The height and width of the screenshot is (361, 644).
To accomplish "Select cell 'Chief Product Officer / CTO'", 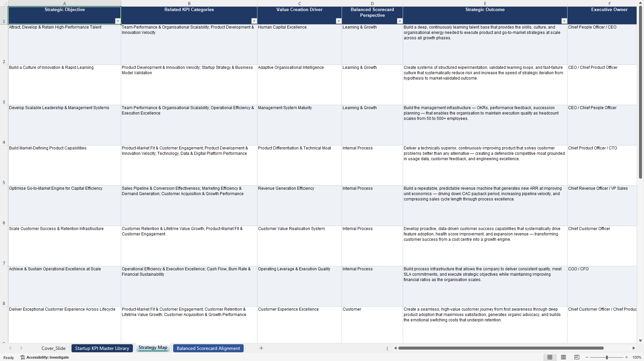I will (x=602, y=165).
